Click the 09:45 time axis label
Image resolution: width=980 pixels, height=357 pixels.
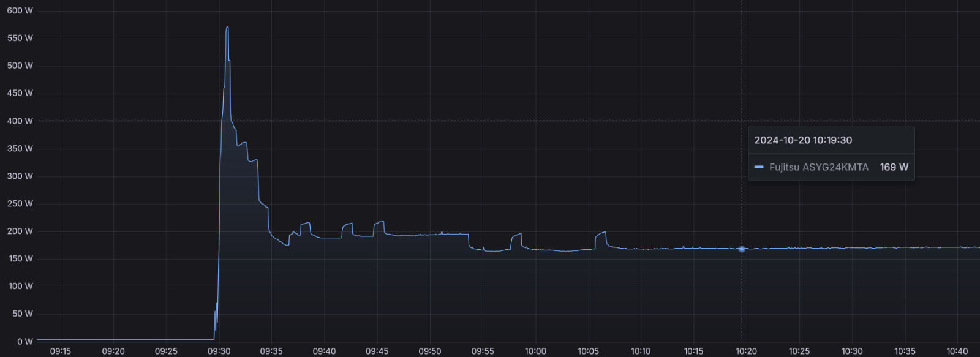377,351
